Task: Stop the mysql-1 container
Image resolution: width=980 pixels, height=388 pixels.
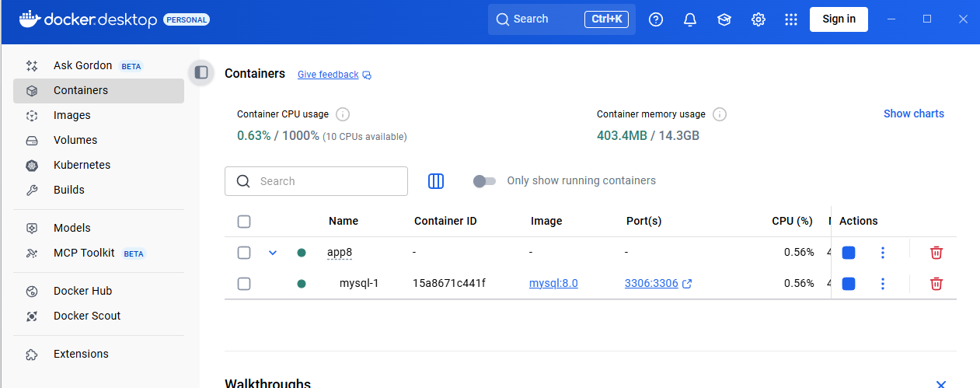Action: (x=849, y=284)
